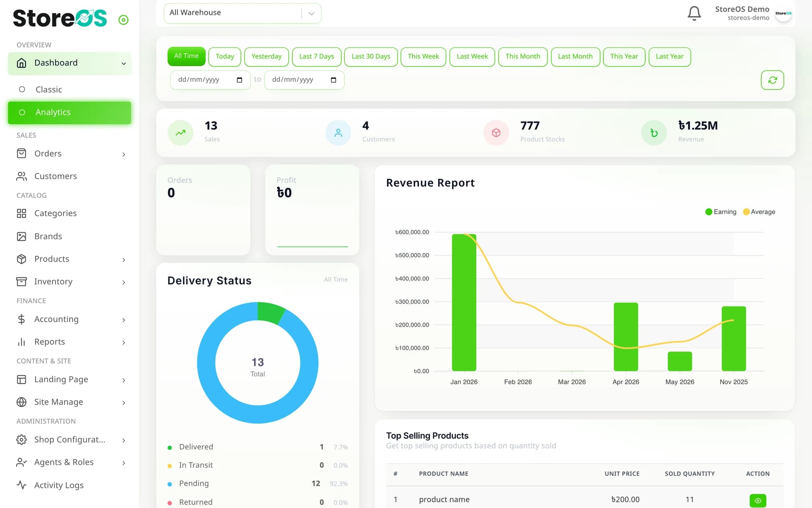
Task: Expand the Reports submenu
Action: point(69,342)
